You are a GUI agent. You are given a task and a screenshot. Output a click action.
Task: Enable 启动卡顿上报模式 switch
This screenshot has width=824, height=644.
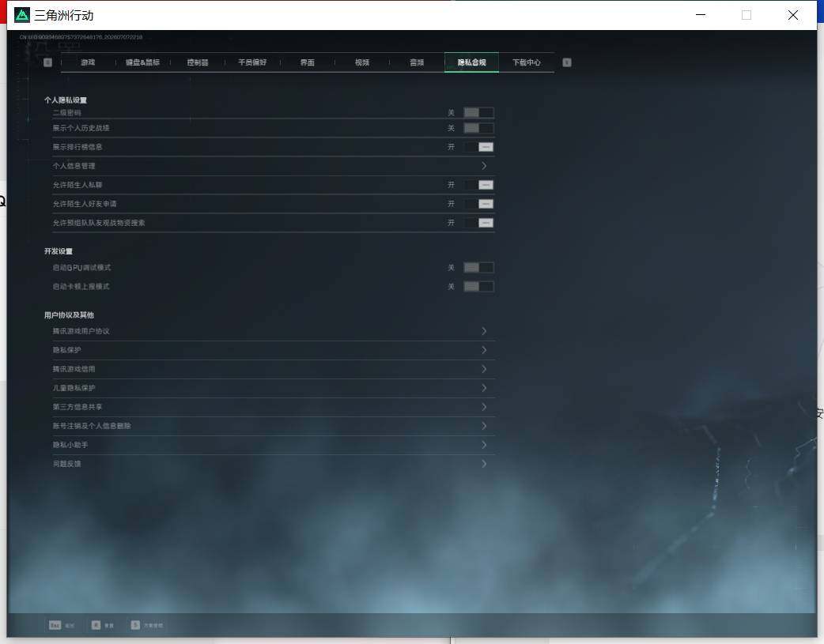click(478, 286)
